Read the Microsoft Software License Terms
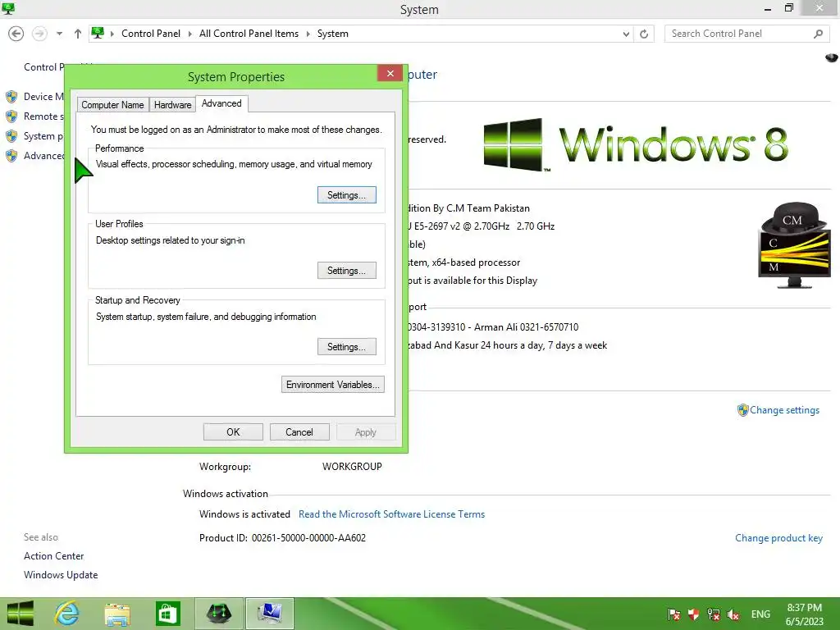The height and width of the screenshot is (630, 840). (x=391, y=514)
